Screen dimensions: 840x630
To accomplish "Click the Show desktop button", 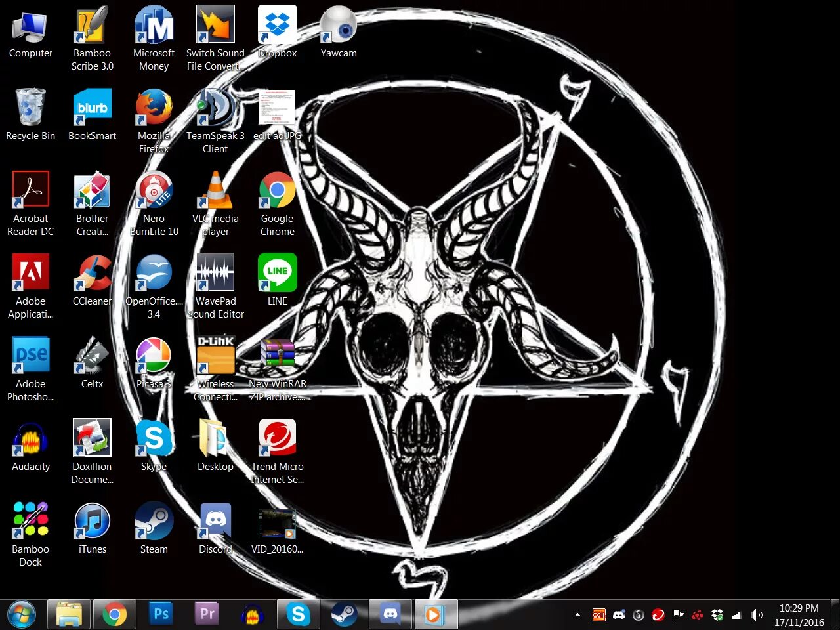I will click(x=835, y=614).
